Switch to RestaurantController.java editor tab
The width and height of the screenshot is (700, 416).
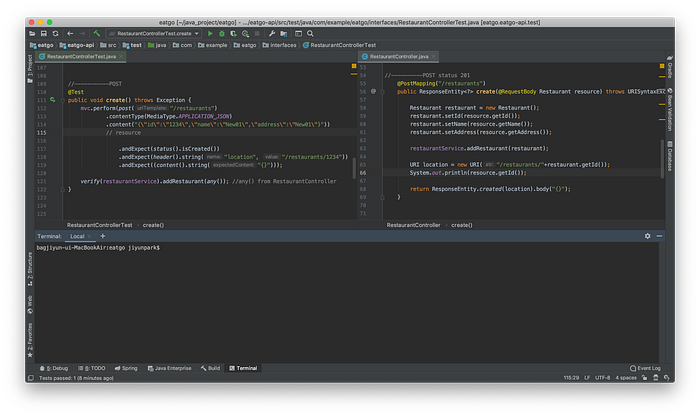pyautogui.click(x=398, y=57)
